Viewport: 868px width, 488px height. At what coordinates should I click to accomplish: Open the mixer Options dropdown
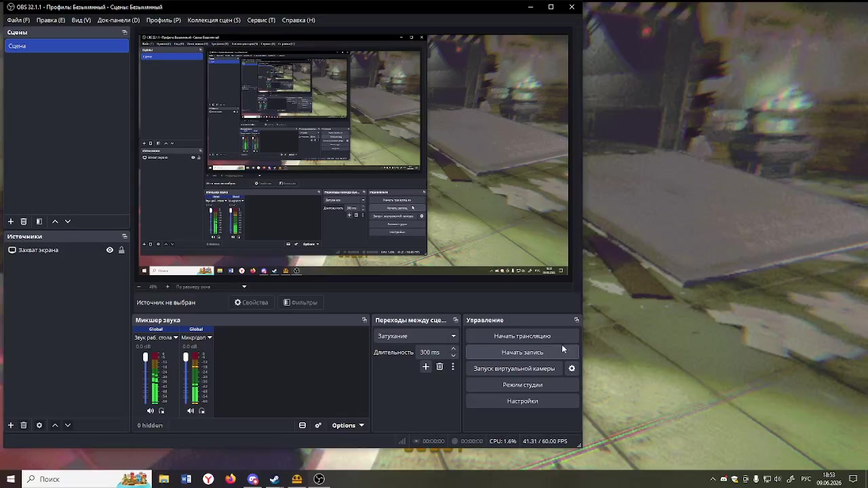coord(347,426)
